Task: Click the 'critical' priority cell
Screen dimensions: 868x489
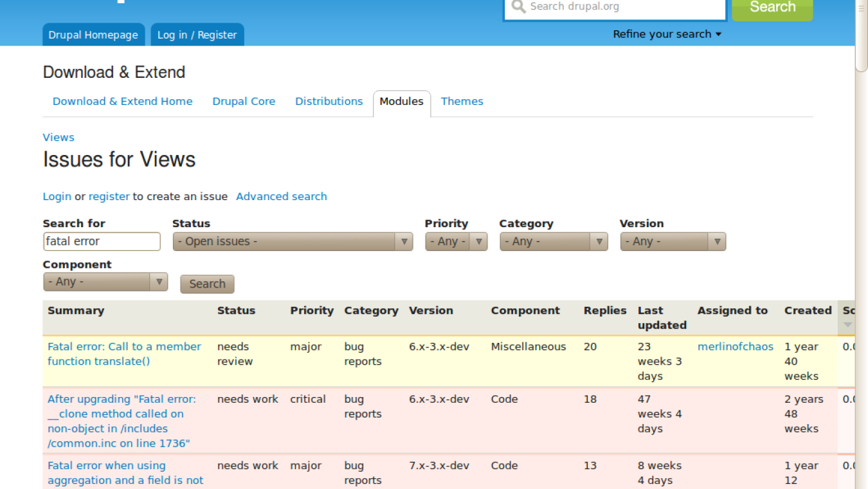Action: pyautogui.click(x=308, y=399)
